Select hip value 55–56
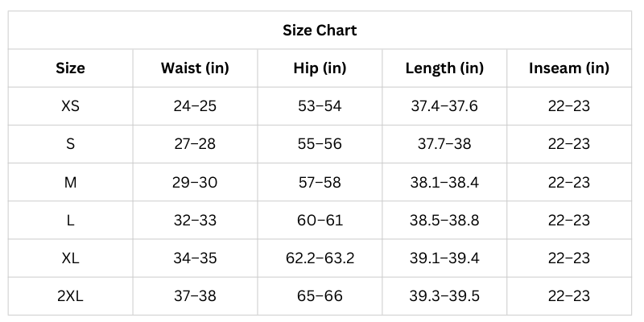The width and height of the screenshot is (644, 322). pyautogui.click(x=320, y=144)
